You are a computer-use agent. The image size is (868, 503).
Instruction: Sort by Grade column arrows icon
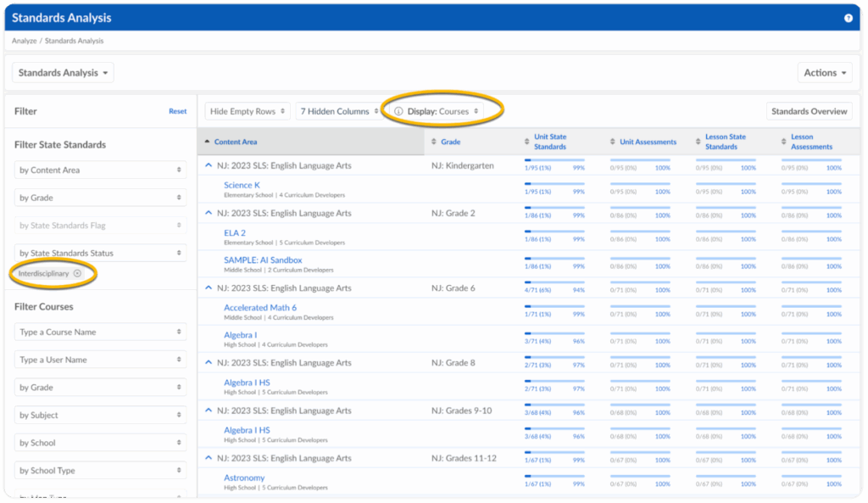coord(433,142)
